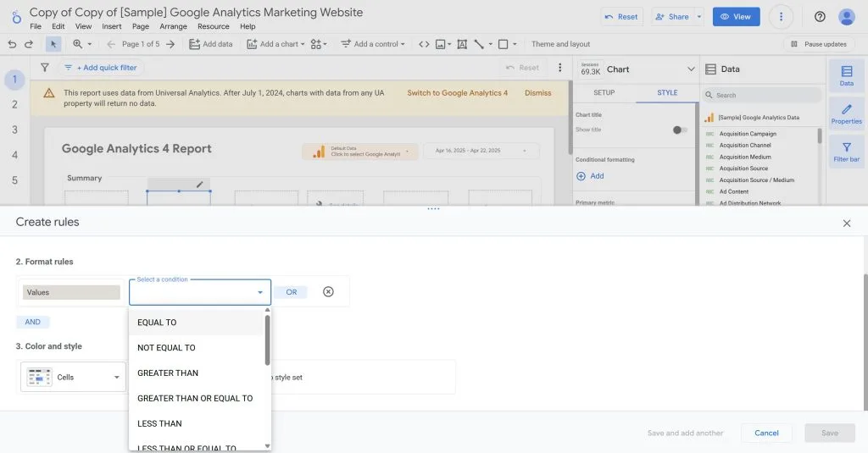Click the blue View button
The image size is (868, 453).
(x=737, y=17)
